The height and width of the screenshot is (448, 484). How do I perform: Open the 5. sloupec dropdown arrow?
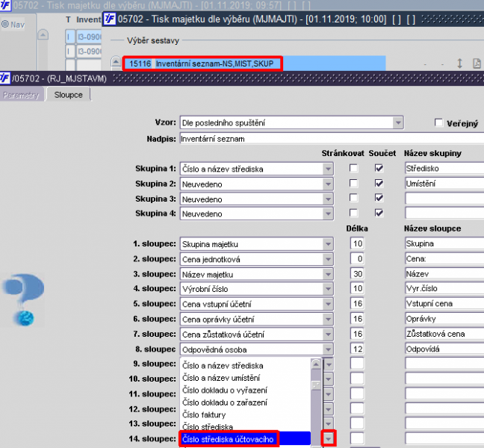tap(328, 304)
